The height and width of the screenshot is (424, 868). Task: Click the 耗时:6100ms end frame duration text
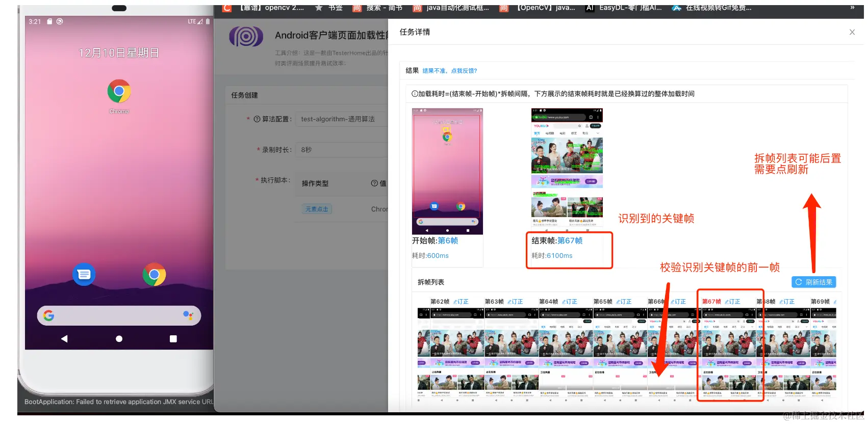point(552,256)
